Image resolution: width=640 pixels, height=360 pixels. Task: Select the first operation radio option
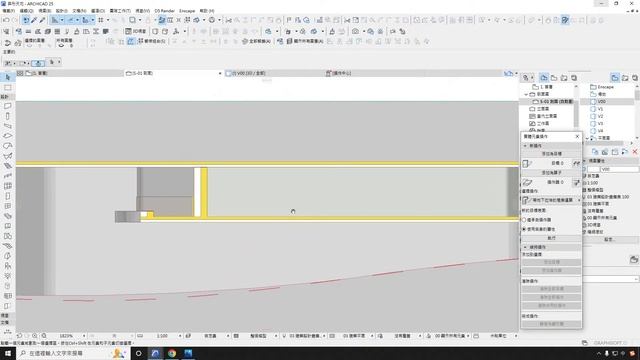point(524,220)
